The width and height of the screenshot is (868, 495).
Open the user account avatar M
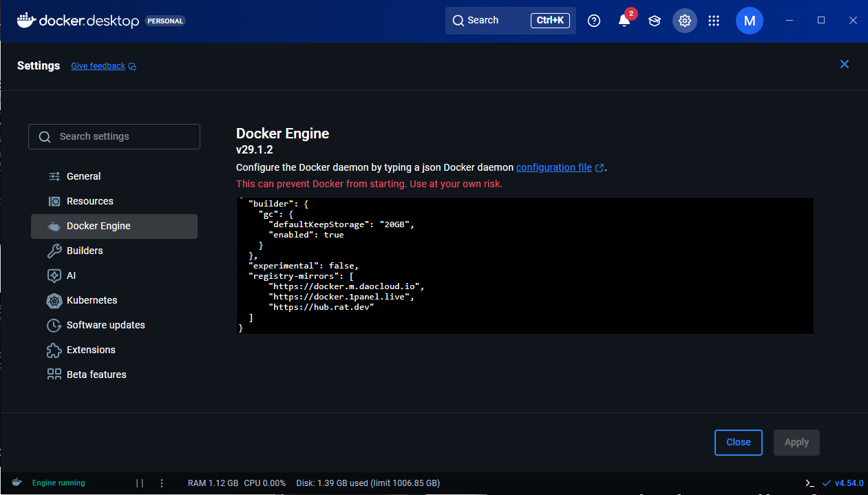pos(750,21)
